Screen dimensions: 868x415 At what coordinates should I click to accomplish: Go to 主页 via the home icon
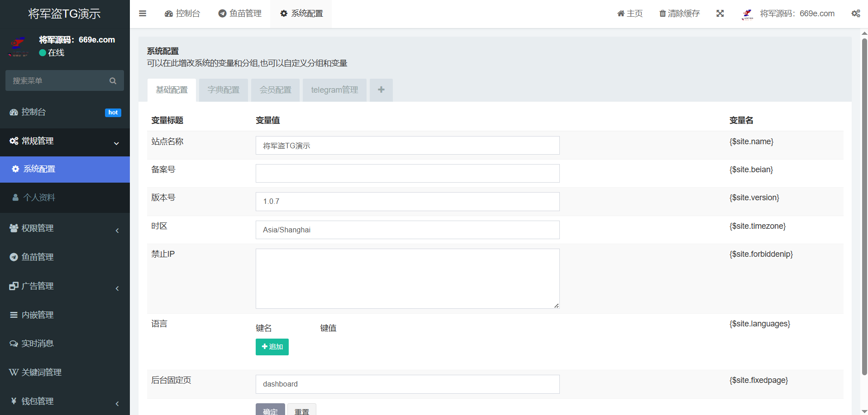[x=621, y=14]
